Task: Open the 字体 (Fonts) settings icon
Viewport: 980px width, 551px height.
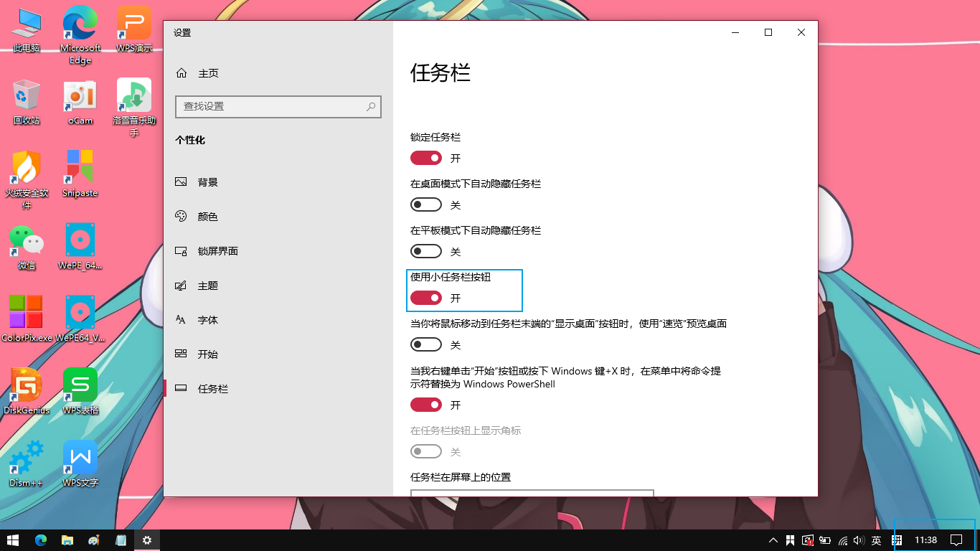Action: point(182,319)
